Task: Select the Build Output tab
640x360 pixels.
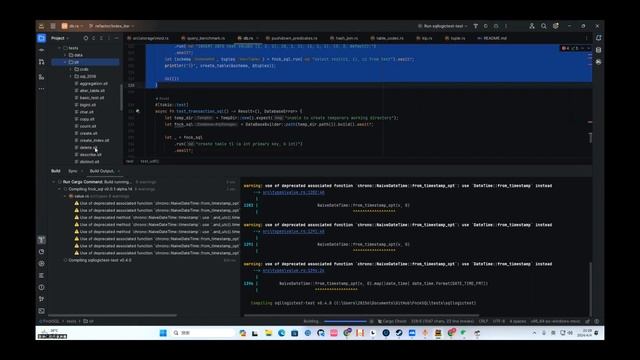Action: 102,171
